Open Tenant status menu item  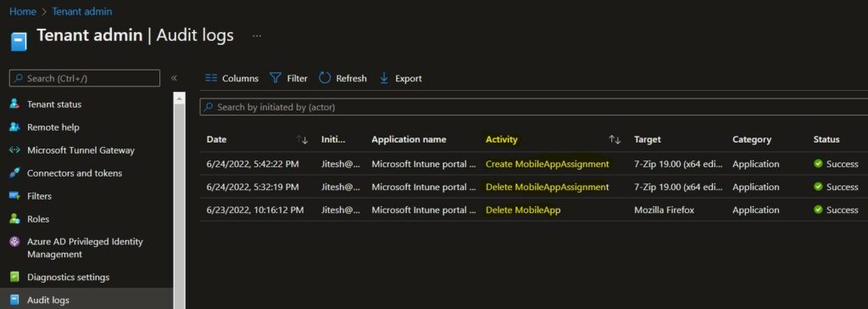[54, 104]
